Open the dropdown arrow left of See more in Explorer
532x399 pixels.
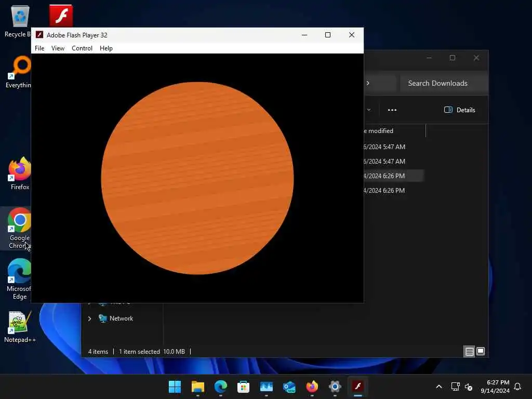[x=369, y=110]
